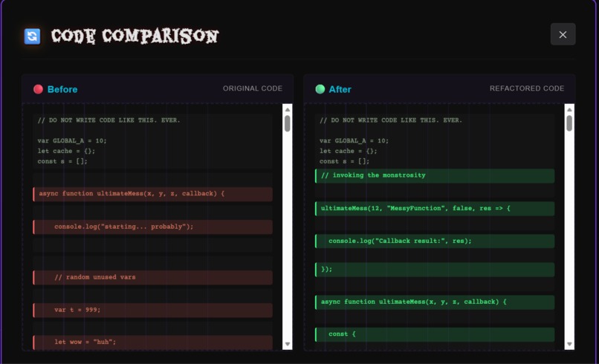599x364 pixels.
Task: Click the Before panel down scroll arrow
Action: pos(288,344)
